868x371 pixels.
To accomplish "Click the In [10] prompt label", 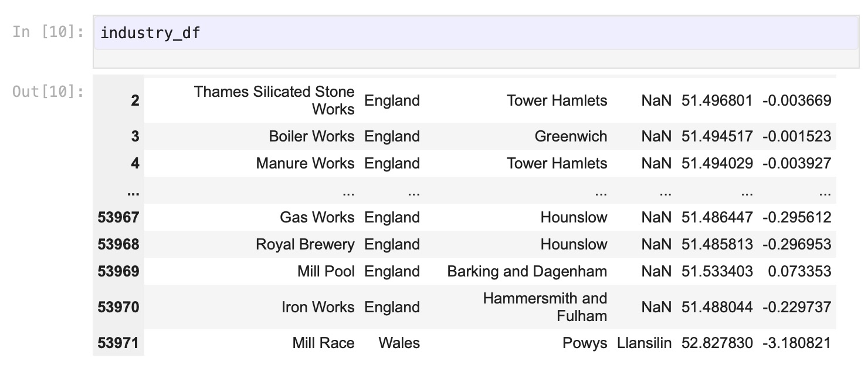I will [48, 32].
